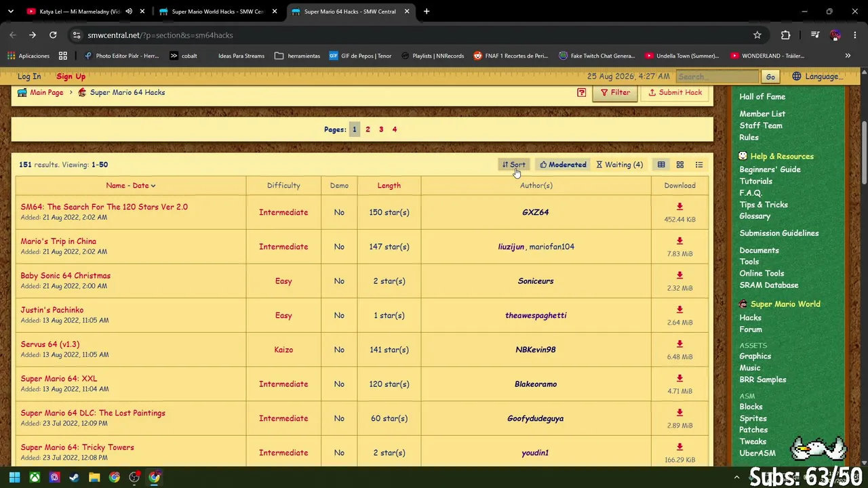Screen dimensions: 868x488
Task: Open the Chrome profile avatar
Action: (x=835, y=35)
